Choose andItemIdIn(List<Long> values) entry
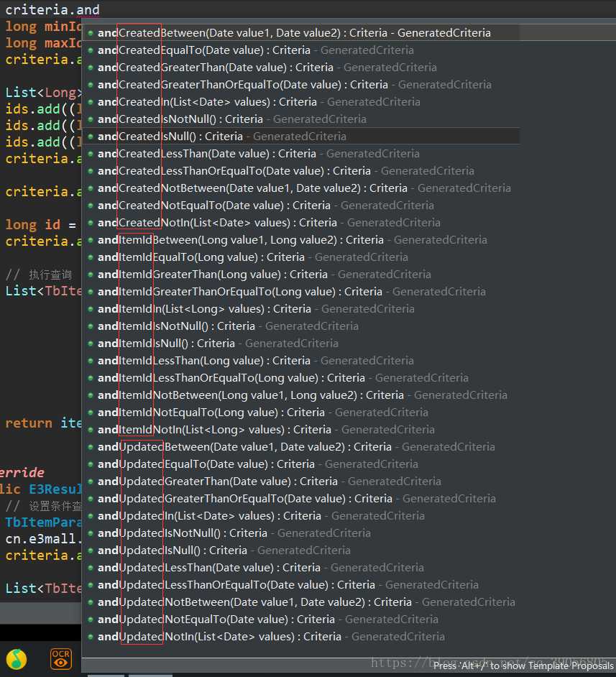 [300, 309]
